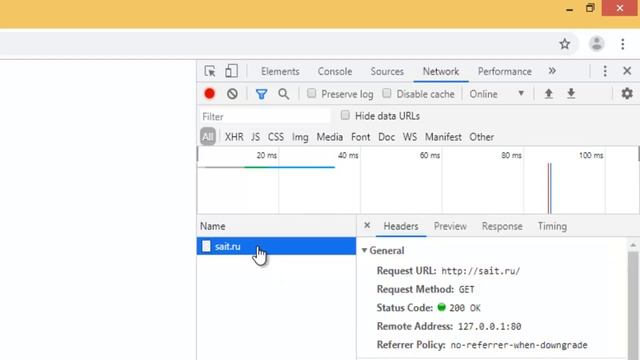
Task: Open the Sources tab
Action: pyautogui.click(x=387, y=71)
